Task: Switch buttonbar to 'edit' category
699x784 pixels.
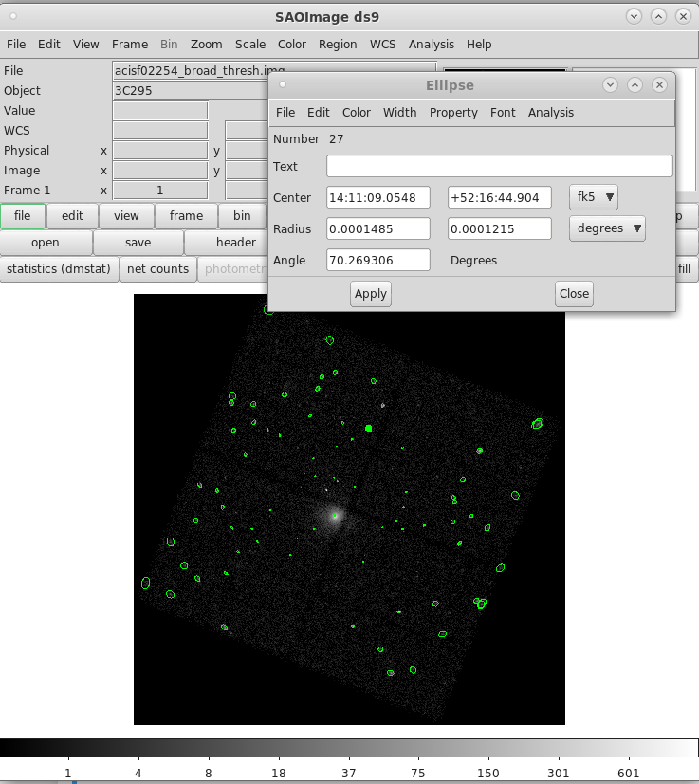Action: coord(72,215)
